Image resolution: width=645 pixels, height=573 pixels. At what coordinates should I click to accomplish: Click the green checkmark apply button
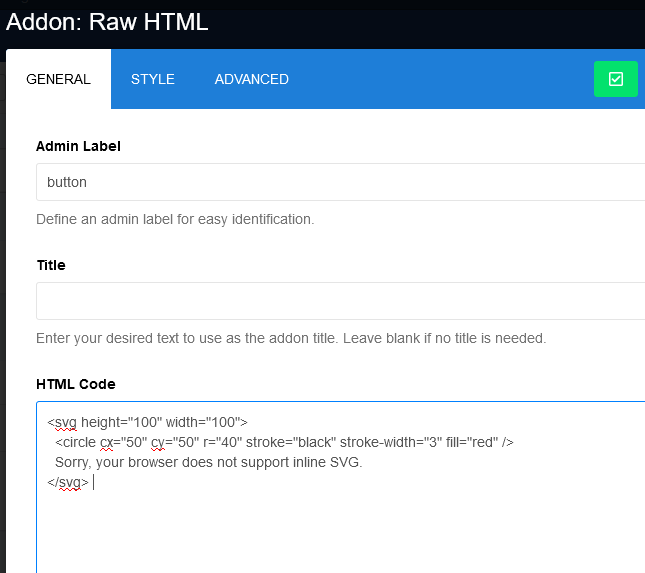tap(615, 79)
